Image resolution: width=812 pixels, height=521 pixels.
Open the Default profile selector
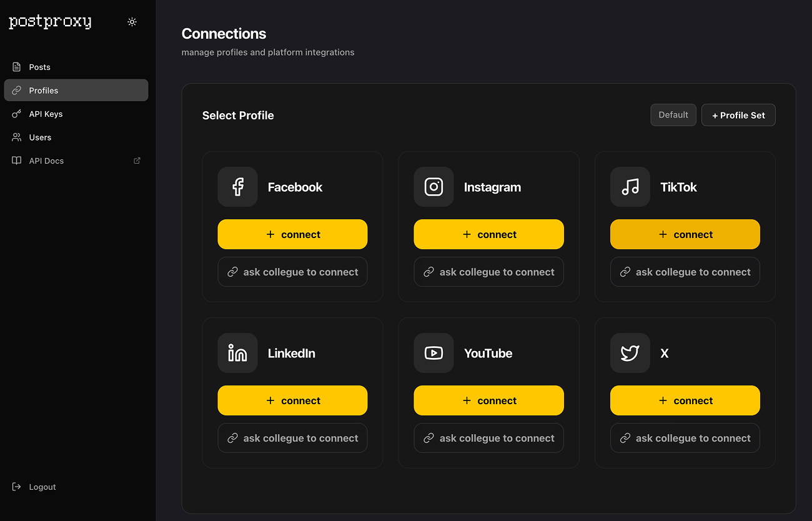coord(673,114)
